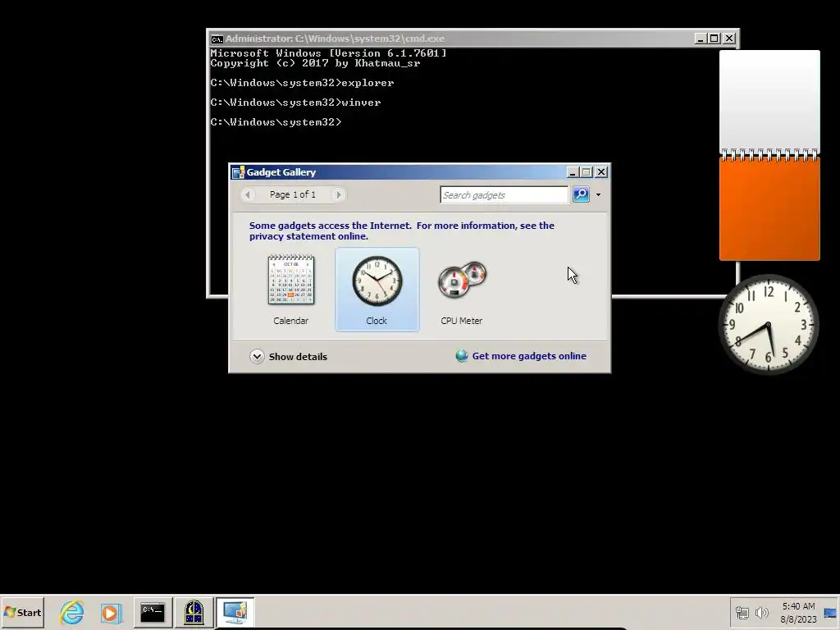This screenshot has width=840, height=630.
Task: Select the Clock gadget in the gallery
Action: pos(377,290)
